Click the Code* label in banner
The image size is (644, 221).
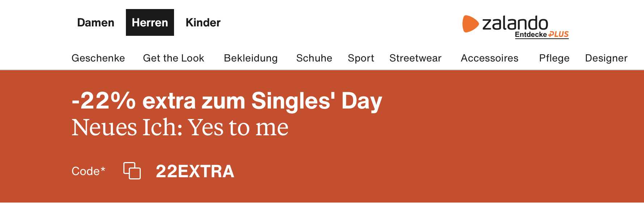pyautogui.click(x=88, y=171)
